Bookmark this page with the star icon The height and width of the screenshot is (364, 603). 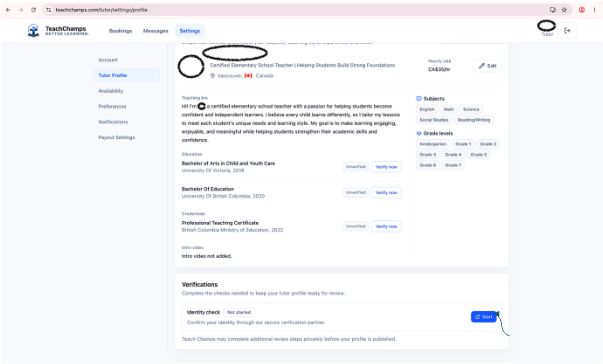pyautogui.click(x=564, y=10)
